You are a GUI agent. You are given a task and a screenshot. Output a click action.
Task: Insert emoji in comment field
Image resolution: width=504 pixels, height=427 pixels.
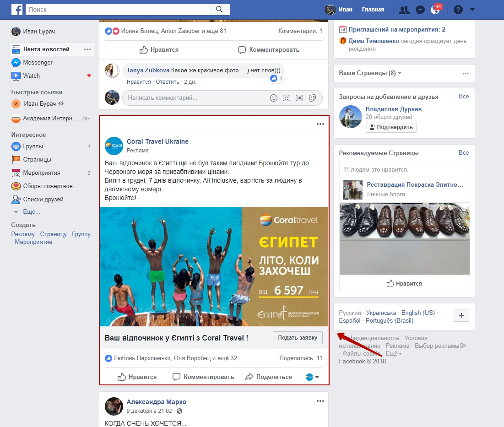coord(274,98)
